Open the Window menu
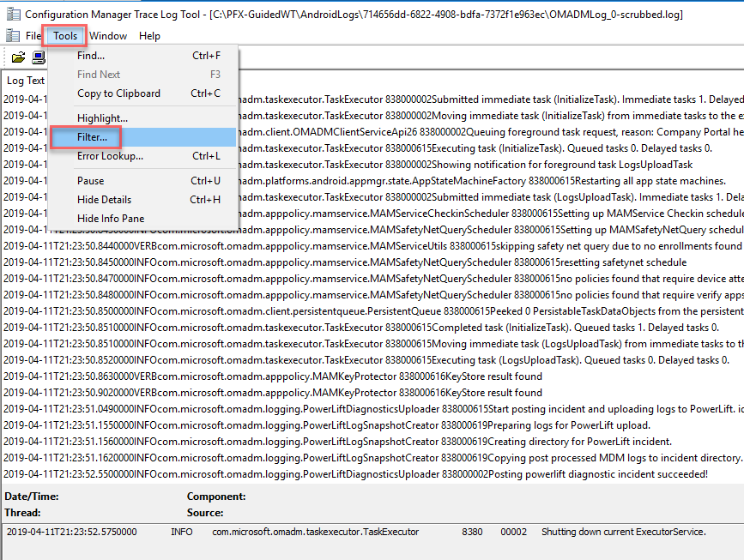The width and height of the screenshot is (744, 560). (x=108, y=35)
